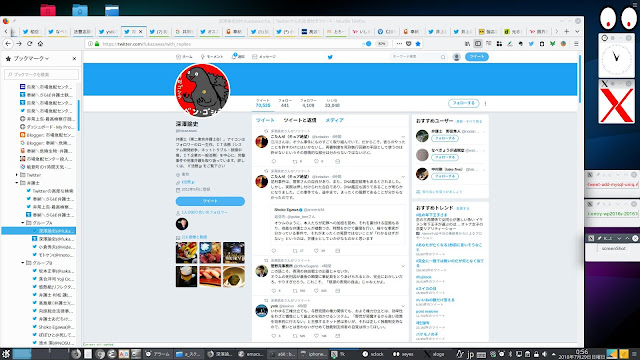Screen dimensions: 640x360
Task: Select the highlighted 深澤諭史 bookmark entry
Action: click(x=39, y=231)
